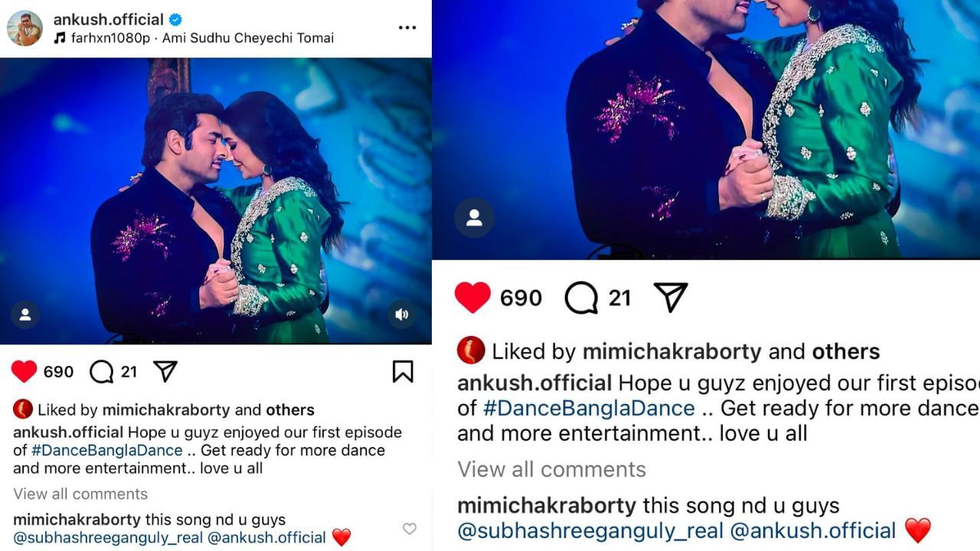Share post with left paper plane icon

click(165, 372)
